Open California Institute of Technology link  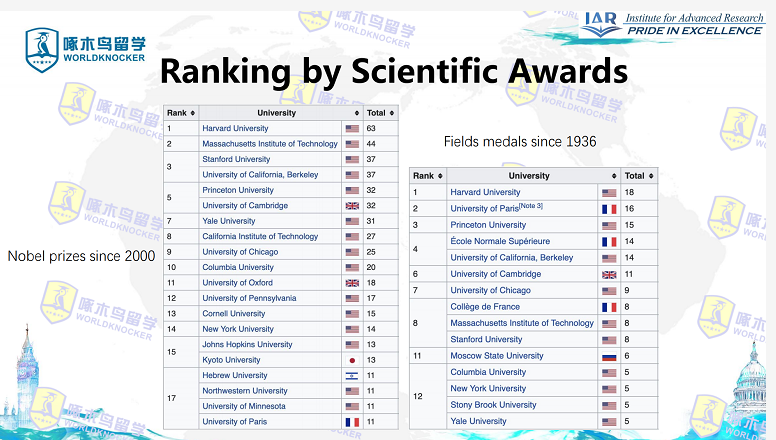pos(260,236)
